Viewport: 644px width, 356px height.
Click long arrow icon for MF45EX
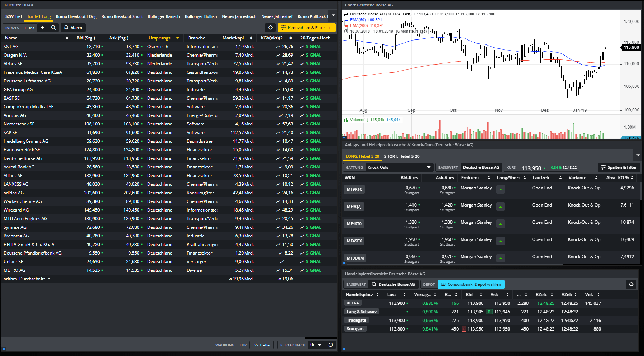click(x=501, y=241)
